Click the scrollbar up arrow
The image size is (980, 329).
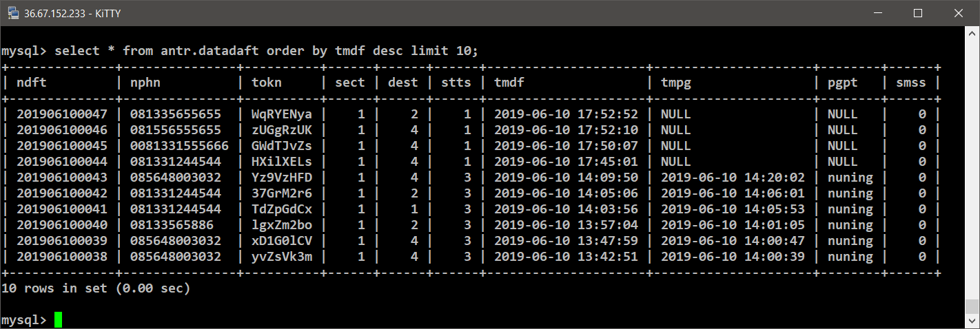point(972,34)
